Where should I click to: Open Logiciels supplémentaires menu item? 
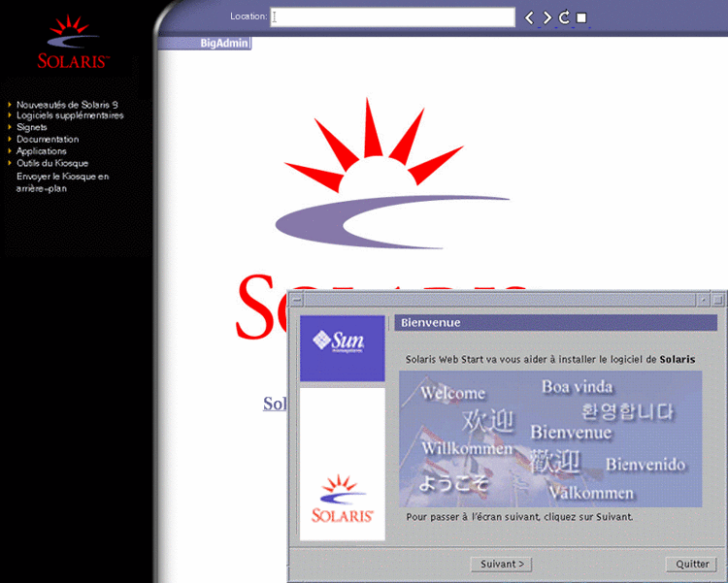tap(70, 115)
